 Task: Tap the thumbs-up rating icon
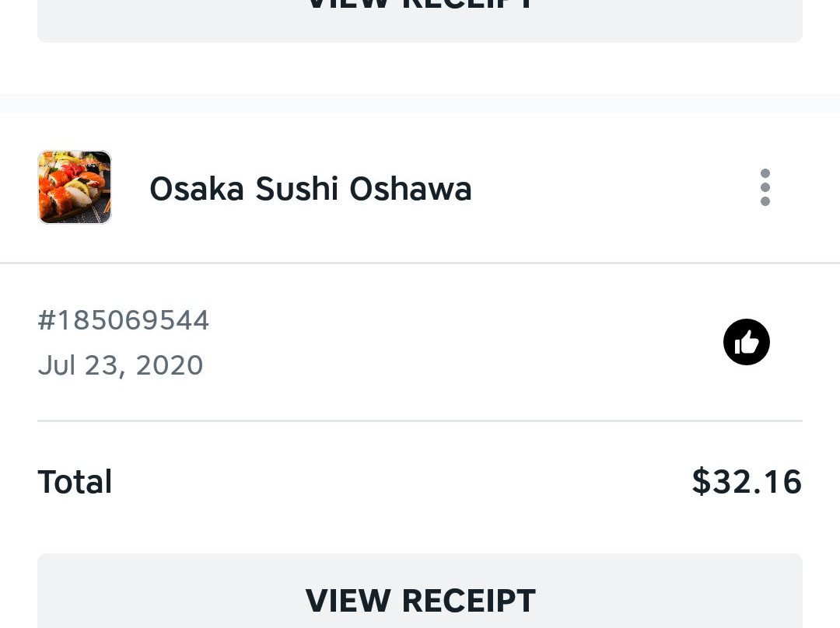point(746,342)
